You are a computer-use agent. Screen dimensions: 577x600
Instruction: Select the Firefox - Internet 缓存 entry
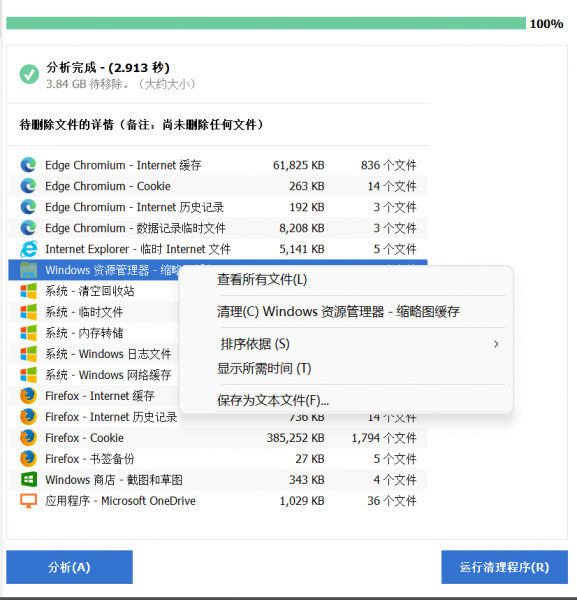tap(100, 396)
